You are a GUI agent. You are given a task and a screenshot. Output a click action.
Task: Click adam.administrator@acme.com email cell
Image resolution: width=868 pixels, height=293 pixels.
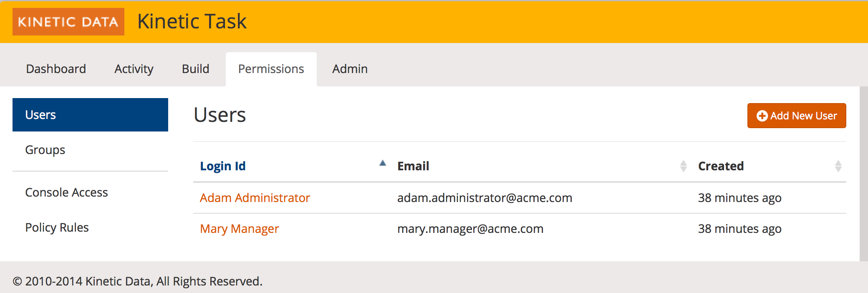click(x=484, y=198)
